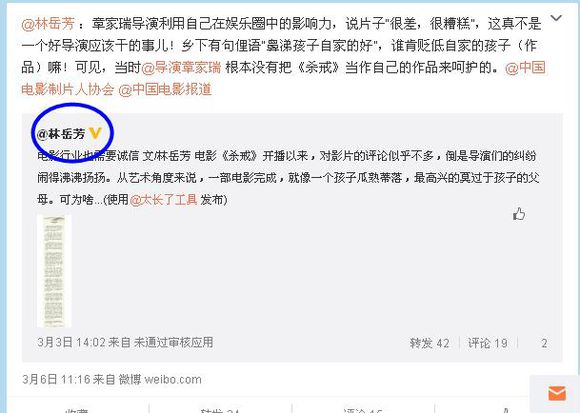Open the 3月3日 14:02 timestamp link

coord(71,342)
